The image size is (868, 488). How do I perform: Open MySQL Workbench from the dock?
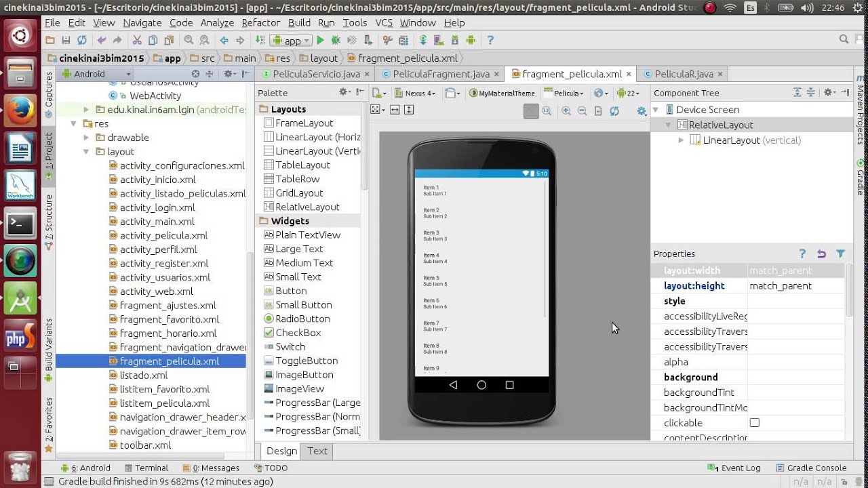20,185
